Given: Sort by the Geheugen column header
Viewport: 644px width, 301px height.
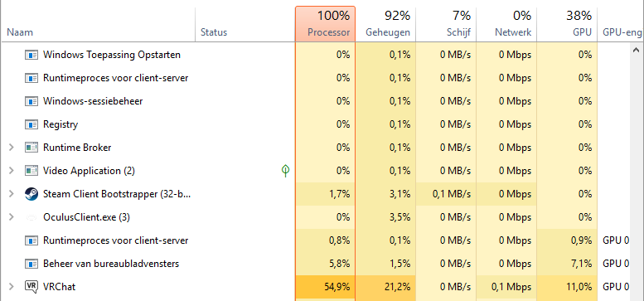Looking at the screenshot, I should (x=385, y=24).
